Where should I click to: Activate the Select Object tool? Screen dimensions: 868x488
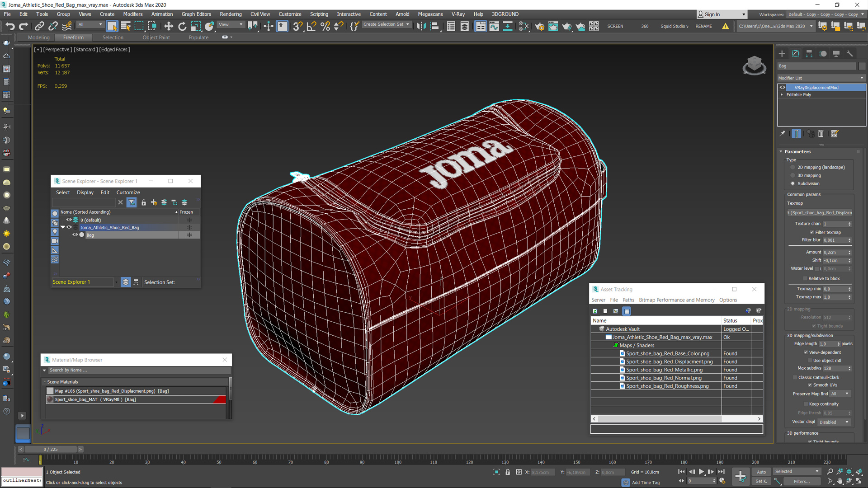tap(112, 26)
